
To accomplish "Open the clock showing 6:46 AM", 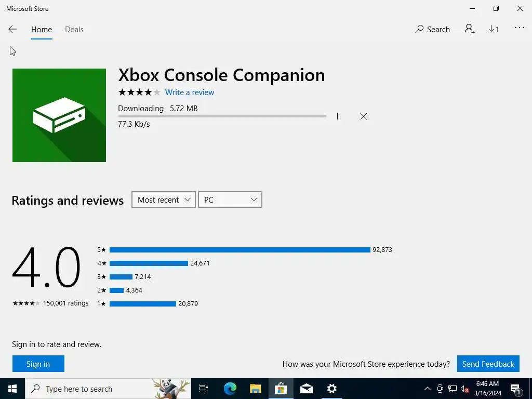I will click(487, 389).
